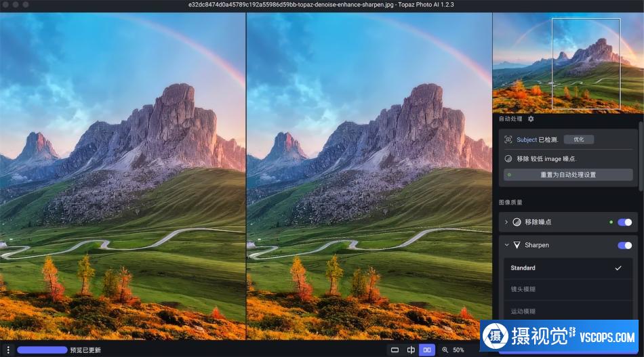Click the 优化 button next to Subject

click(x=579, y=140)
